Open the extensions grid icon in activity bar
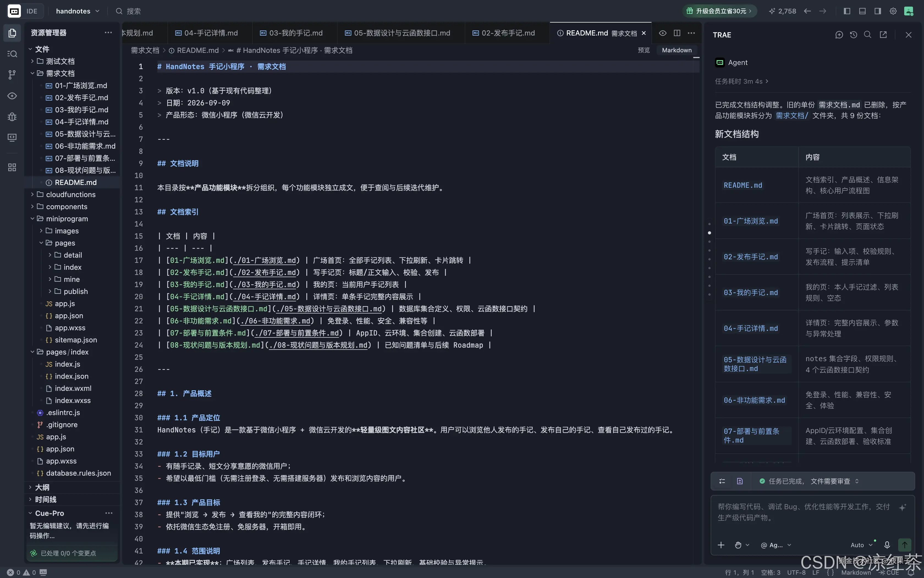924x578 pixels. pos(12,167)
